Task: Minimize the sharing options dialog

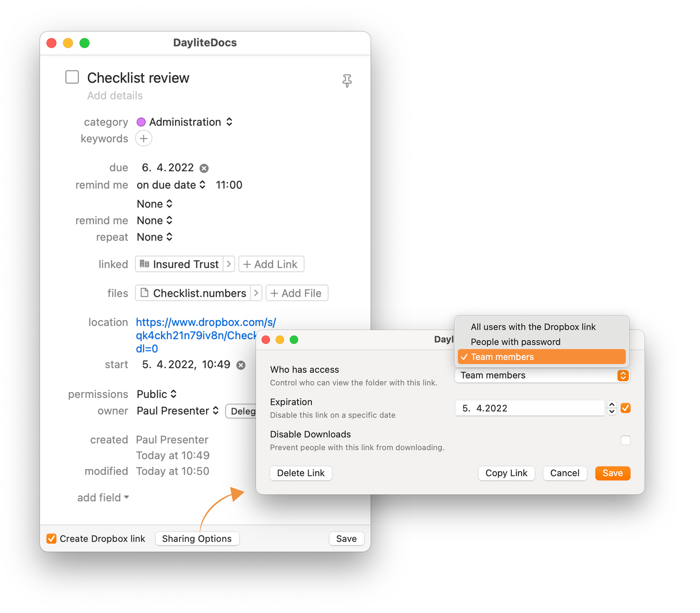Action: pos(280,340)
